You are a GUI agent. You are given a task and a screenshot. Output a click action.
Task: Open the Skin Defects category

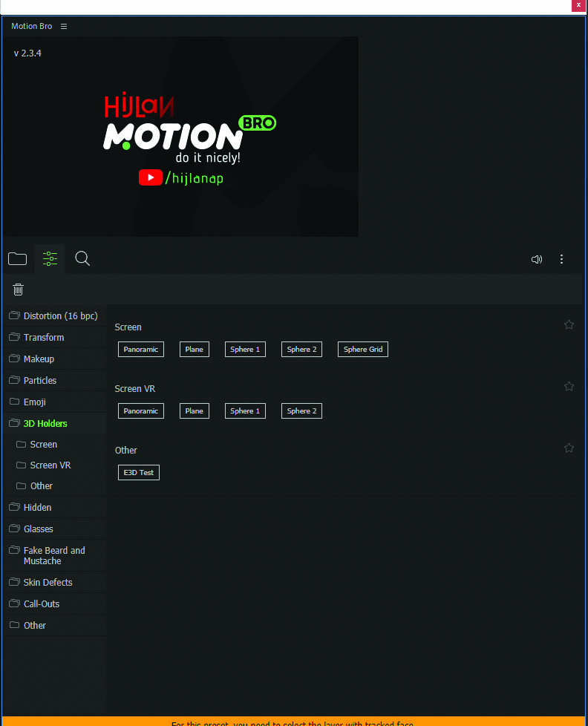point(54,583)
